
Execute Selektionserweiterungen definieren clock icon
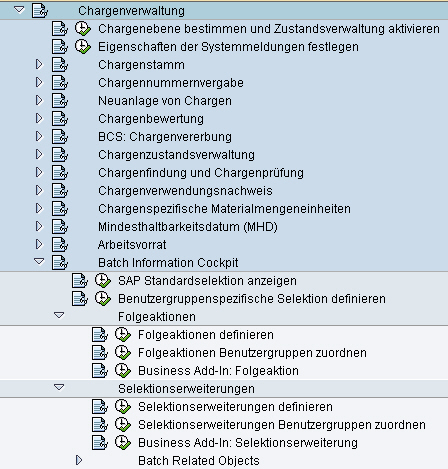[123, 407]
